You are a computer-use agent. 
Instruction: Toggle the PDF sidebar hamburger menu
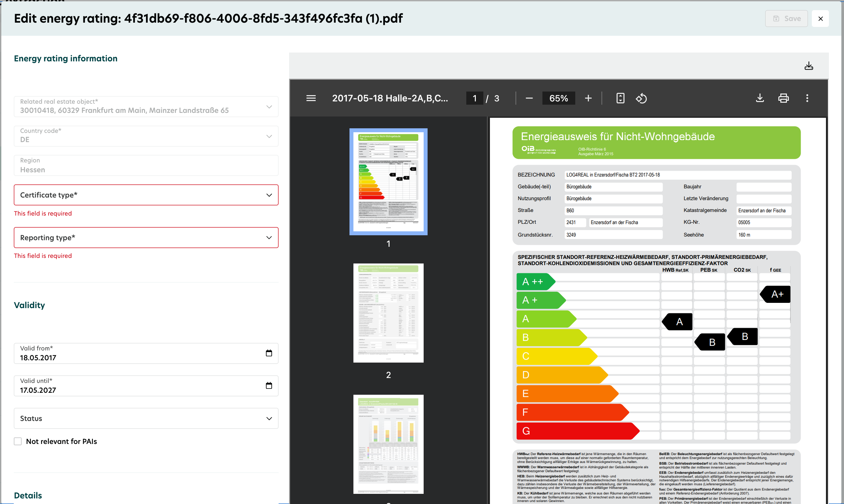coord(311,98)
